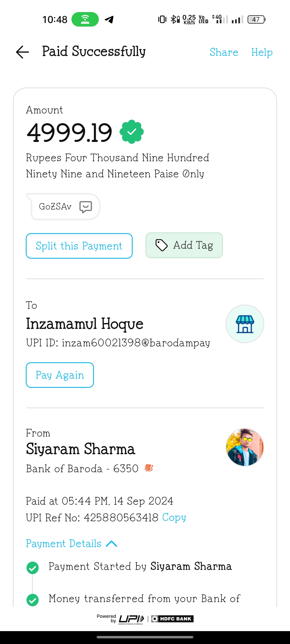Tap the HDFC Bank logo in footer
The width and height of the screenshot is (290, 644).
point(172,619)
